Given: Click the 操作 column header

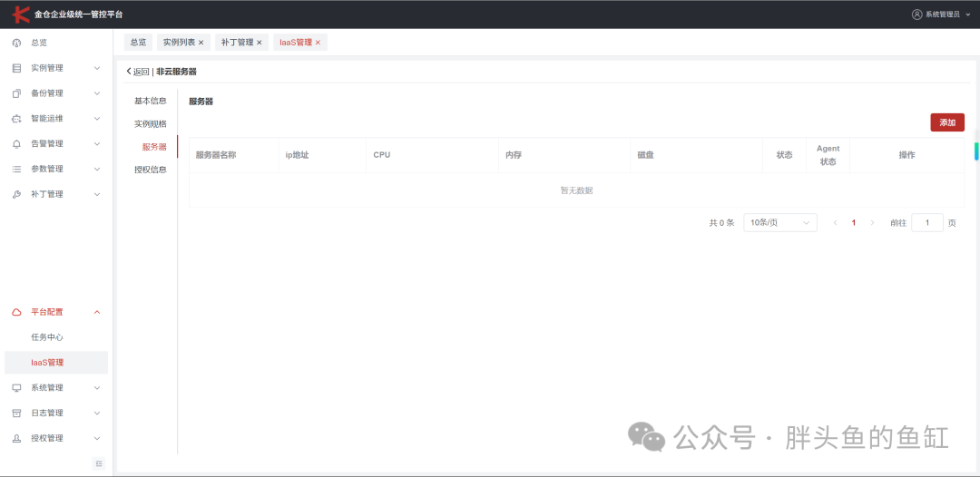Looking at the screenshot, I should point(906,155).
